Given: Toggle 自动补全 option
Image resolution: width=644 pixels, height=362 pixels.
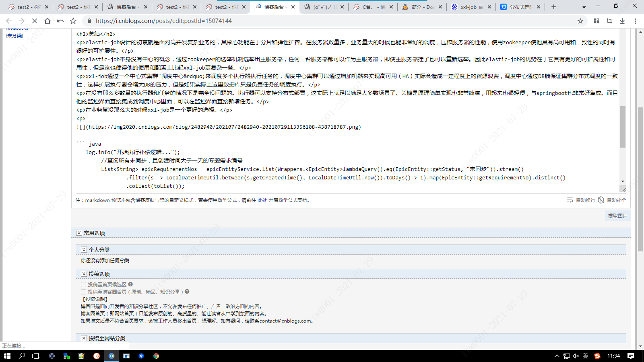Looking at the screenshot, I should [x=616, y=200].
